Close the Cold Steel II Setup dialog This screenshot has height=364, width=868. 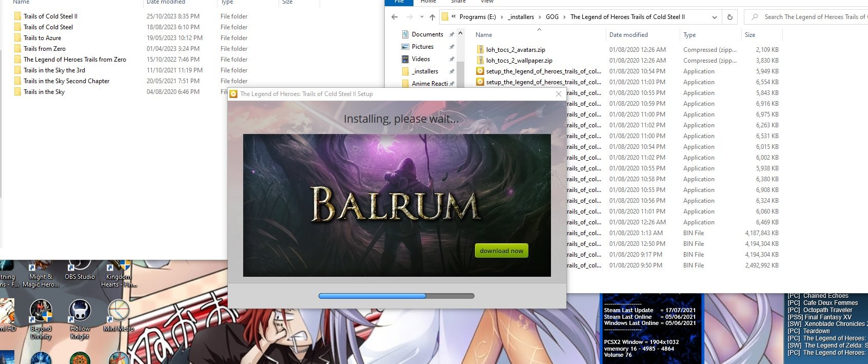pyautogui.click(x=558, y=94)
